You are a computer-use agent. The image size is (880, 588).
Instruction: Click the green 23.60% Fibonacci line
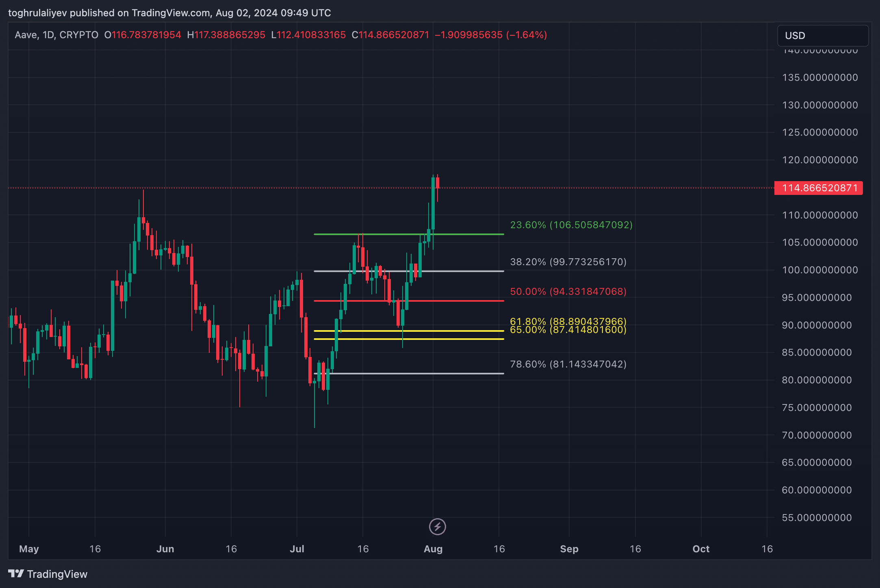409,234
